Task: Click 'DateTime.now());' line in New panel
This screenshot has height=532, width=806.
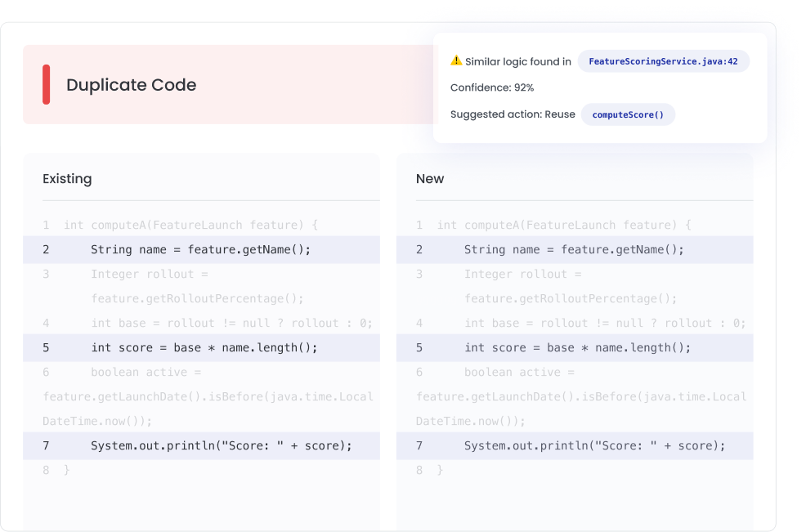Action: (471, 422)
